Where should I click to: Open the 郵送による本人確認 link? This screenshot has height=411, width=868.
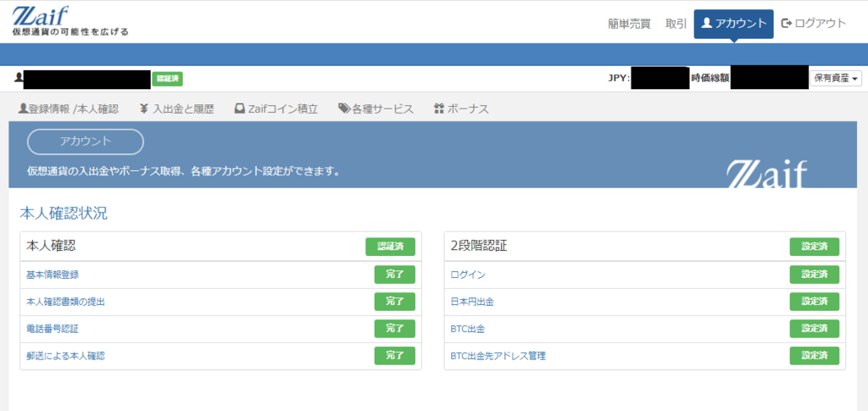pyautogui.click(x=65, y=356)
